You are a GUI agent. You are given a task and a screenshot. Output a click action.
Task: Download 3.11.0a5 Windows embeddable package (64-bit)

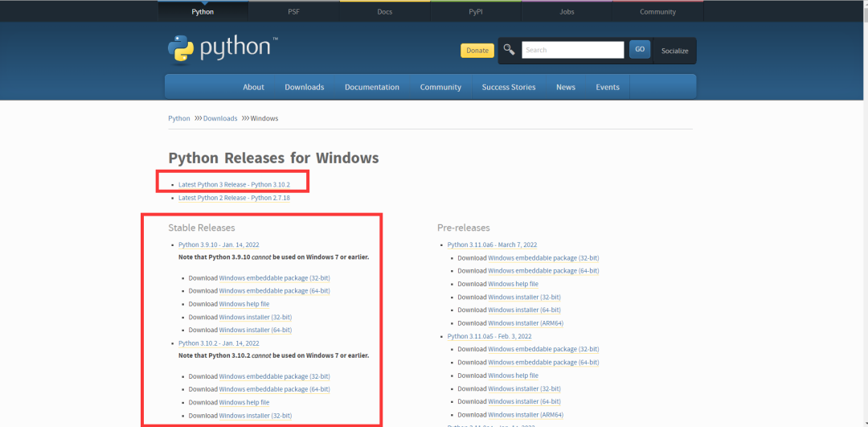click(543, 362)
